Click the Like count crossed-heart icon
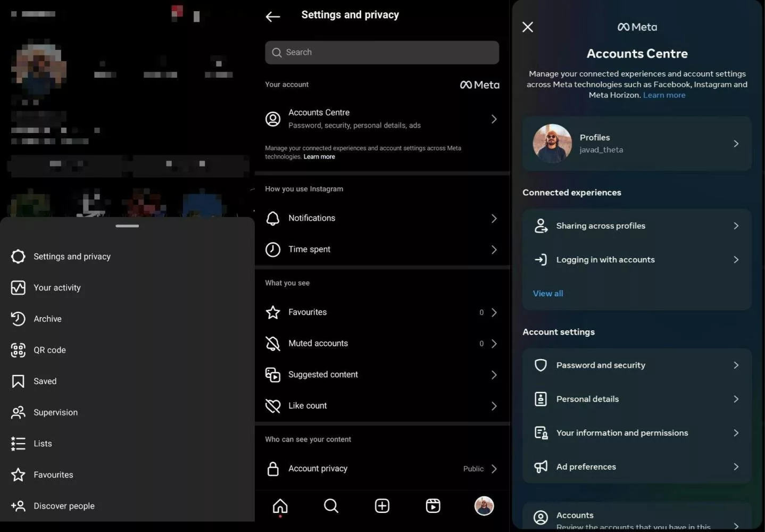Viewport: 765px width, 532px height. click(273, 406)
